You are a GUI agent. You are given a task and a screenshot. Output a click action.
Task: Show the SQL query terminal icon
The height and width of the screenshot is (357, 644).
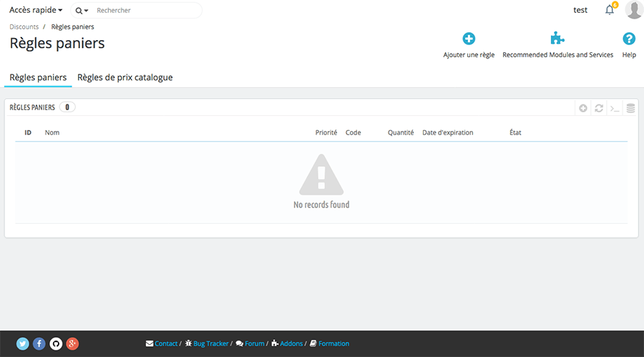click(x=615, y=108)
